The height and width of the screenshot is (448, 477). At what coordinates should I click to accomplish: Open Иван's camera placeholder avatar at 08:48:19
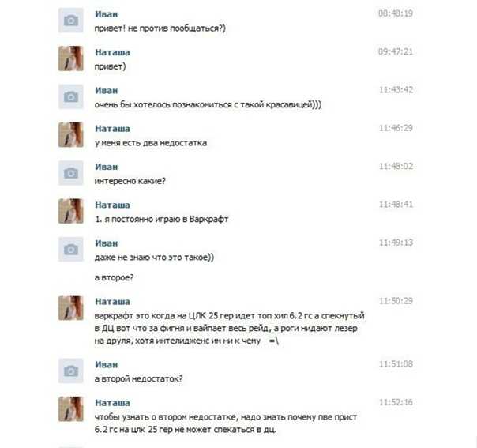71,21
